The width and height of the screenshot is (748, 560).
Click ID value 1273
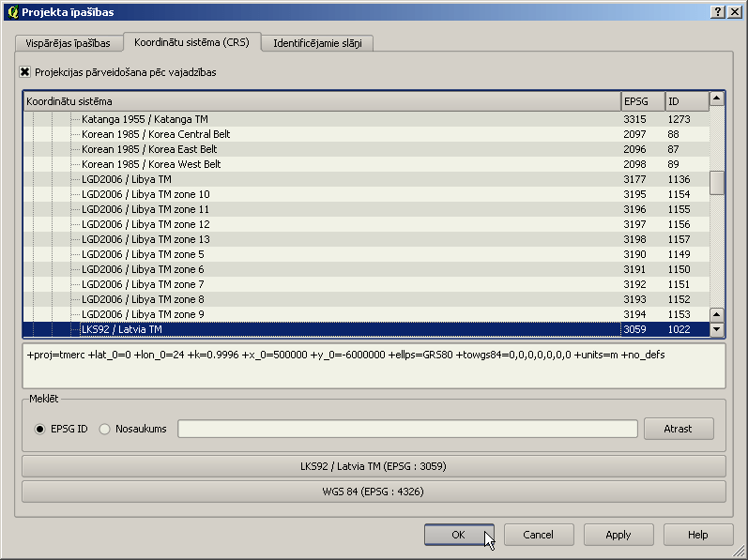(679, 119)
